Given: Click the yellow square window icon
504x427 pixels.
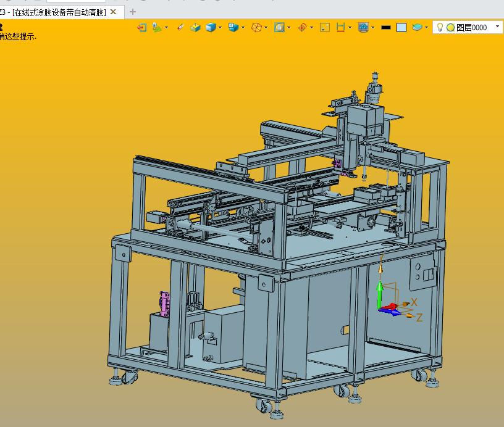Looking at the screenshot, I should tap(325, 28).
